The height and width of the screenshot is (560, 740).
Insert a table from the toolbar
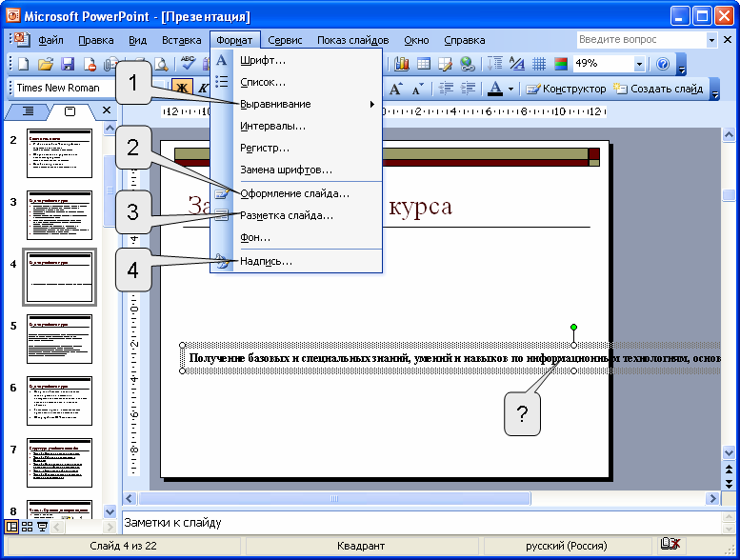pyautogui.click(x=423, y=64)
